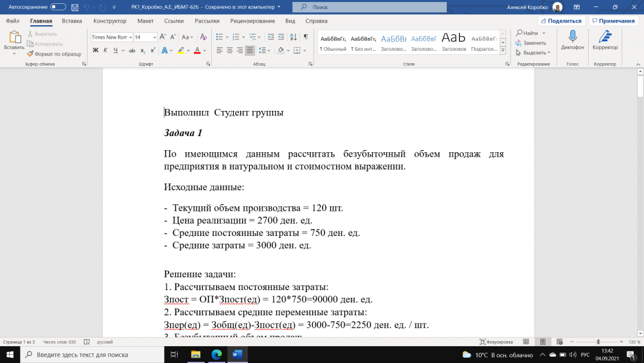This screenshot has width=644, height=363.
Task: Open the Диктофон dictation tool
Action: (572, 41)
